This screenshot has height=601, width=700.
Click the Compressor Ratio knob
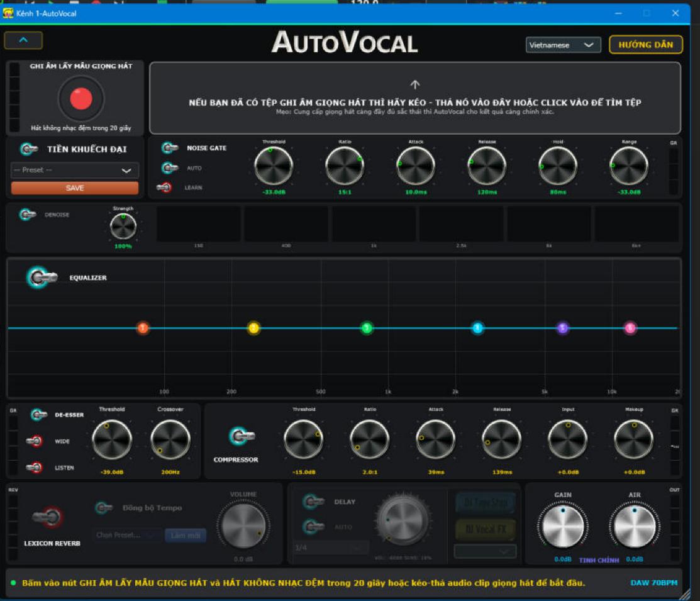pyautogui.click(x=370, y=440)
